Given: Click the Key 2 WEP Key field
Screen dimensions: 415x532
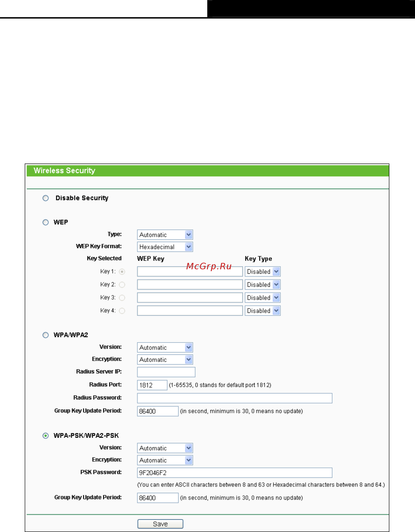Looking at the screenshot, I should 190,284.
